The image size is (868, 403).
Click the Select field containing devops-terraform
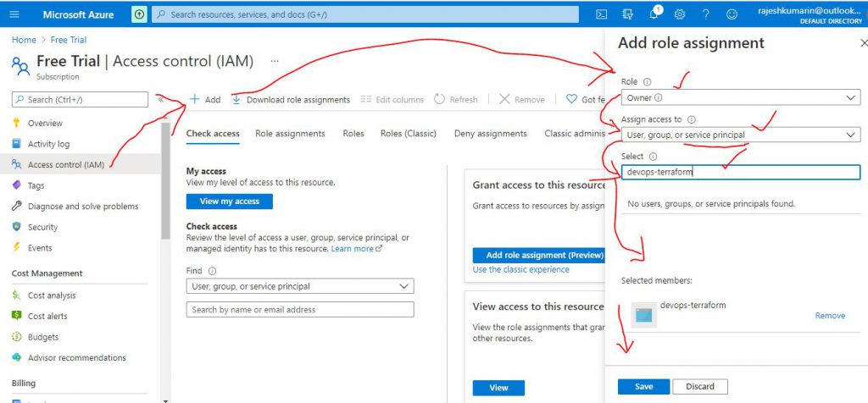tap(740, 172)
